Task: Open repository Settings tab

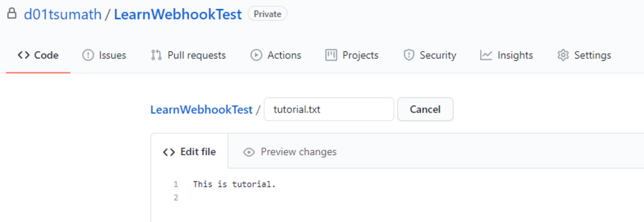Action: coord(584,55)
